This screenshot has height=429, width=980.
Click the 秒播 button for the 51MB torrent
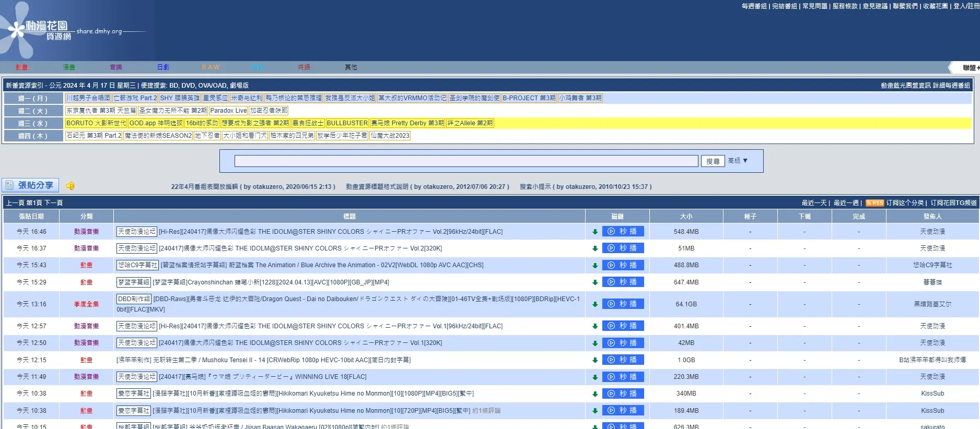pyautogui.click(x=623, y=248)
